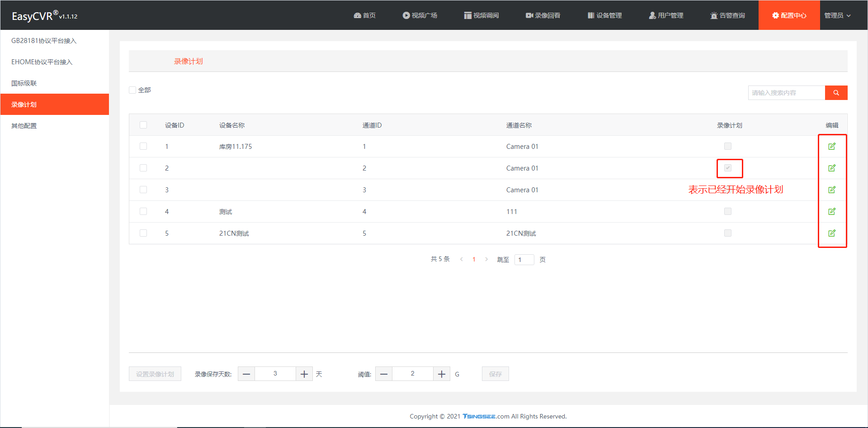Select GB28181协议平台接入 in sidebar

click(x=55, y=41)
